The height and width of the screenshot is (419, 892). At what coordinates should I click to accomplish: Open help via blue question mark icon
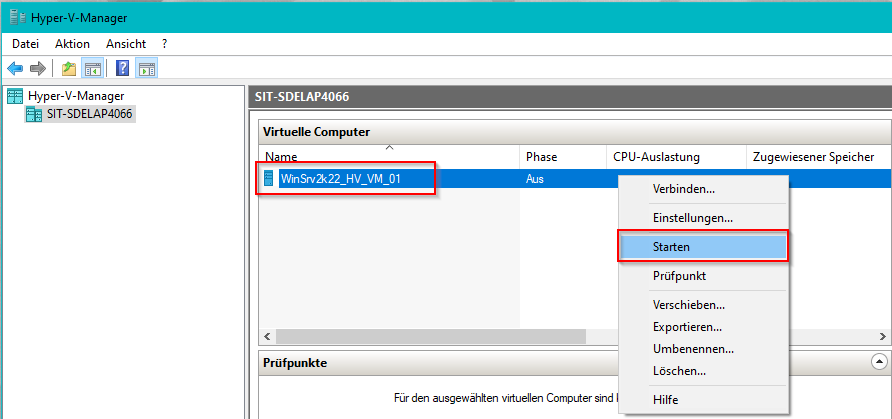(x=122, y=69)
